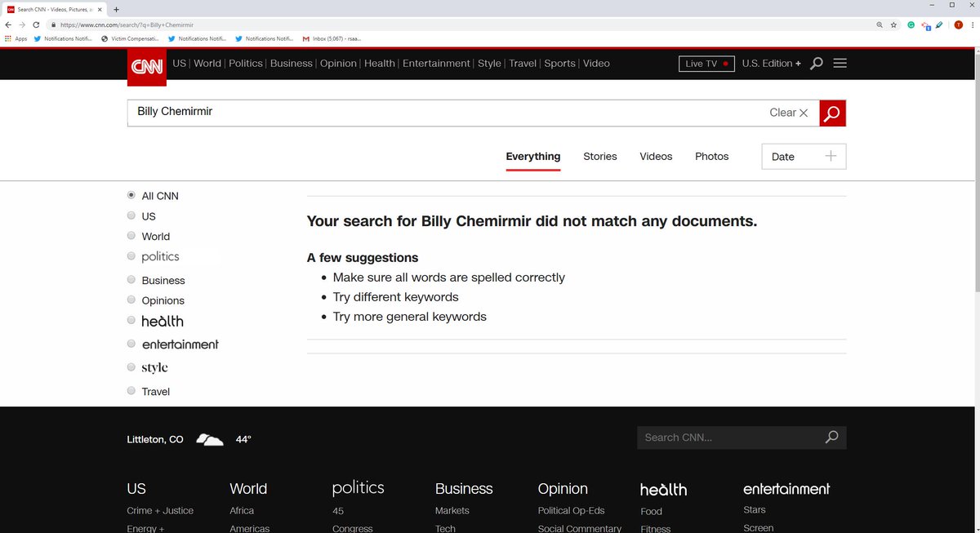The image size is (980, 533).
Task: Click the CNN logo in the header
Action: (x=147, y=66)
